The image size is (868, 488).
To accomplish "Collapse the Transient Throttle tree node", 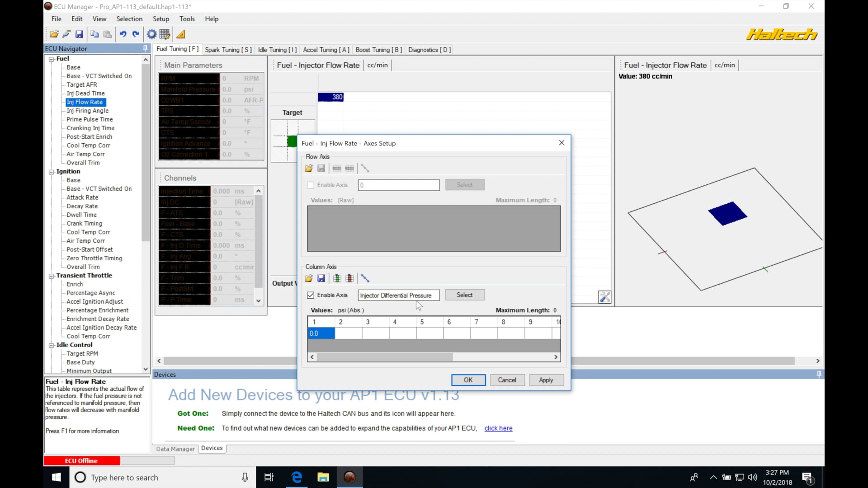I will (51, 276).
